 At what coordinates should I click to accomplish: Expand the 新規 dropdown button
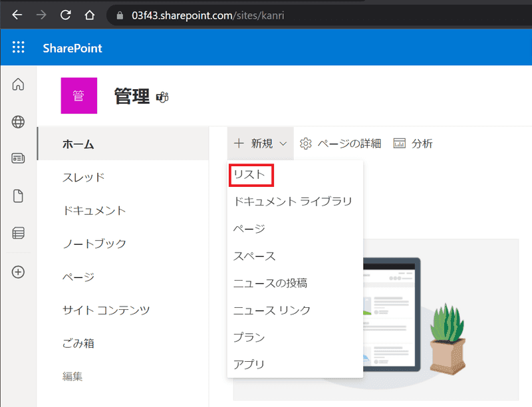pos(260,144)
